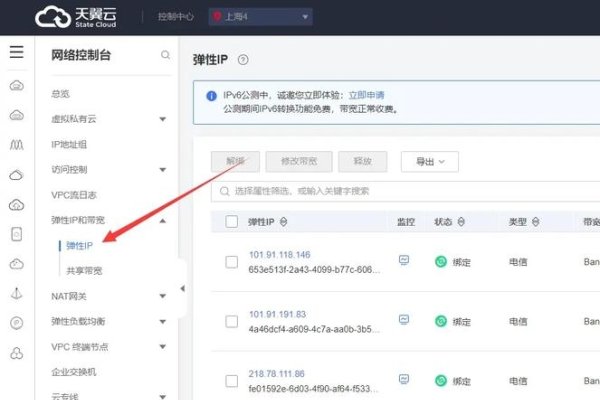Tick the select-all checkbox in table header
The image size is (600, 400).
pos(232,222)
